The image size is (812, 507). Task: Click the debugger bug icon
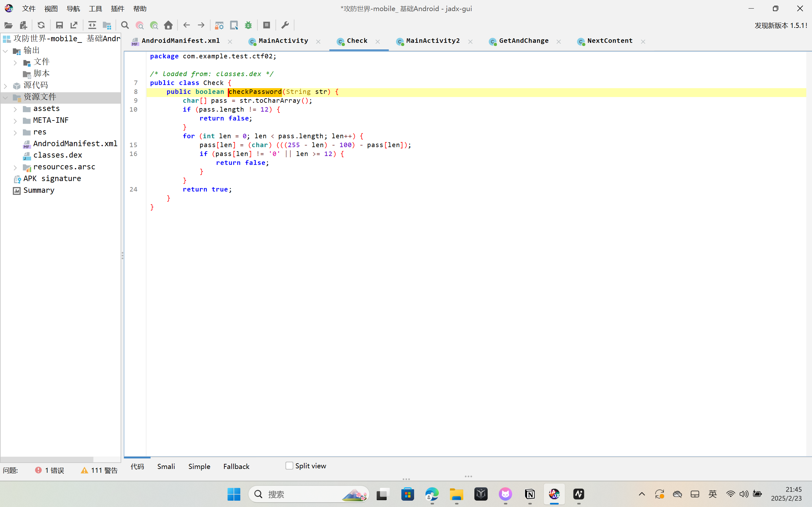tap(248, 25)
